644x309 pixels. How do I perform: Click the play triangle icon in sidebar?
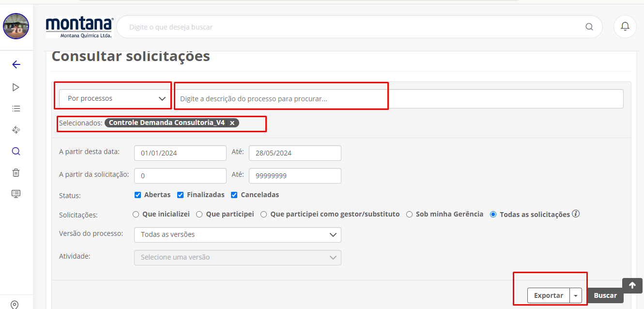pos(16,87)
